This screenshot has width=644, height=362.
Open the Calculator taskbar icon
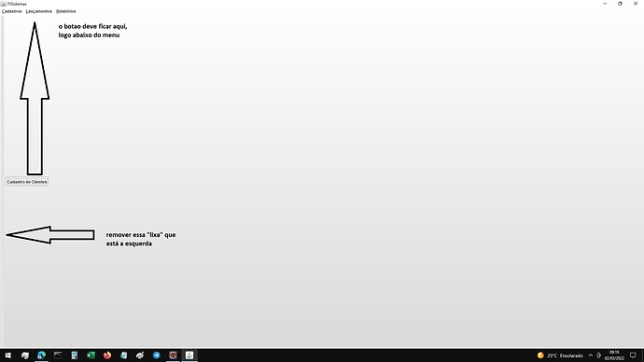pyautogui.click(x=75, y=355)
